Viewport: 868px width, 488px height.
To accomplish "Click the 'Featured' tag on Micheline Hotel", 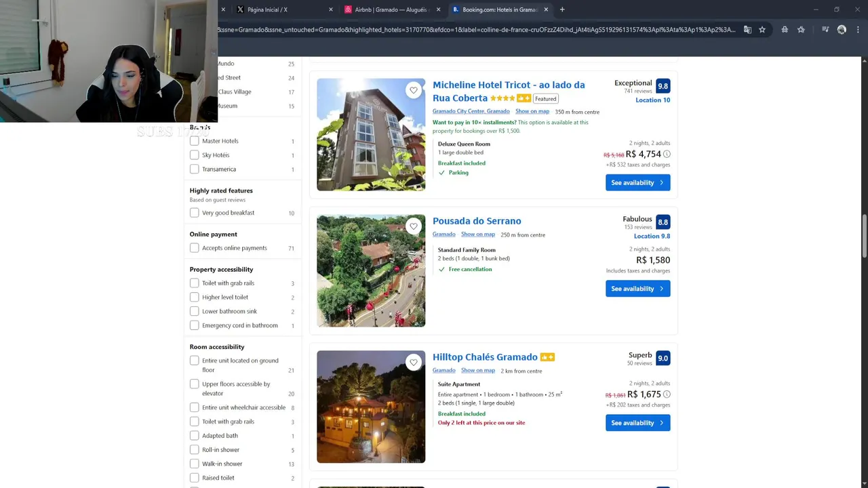I will pyautogui.click(x=546, y=99).
